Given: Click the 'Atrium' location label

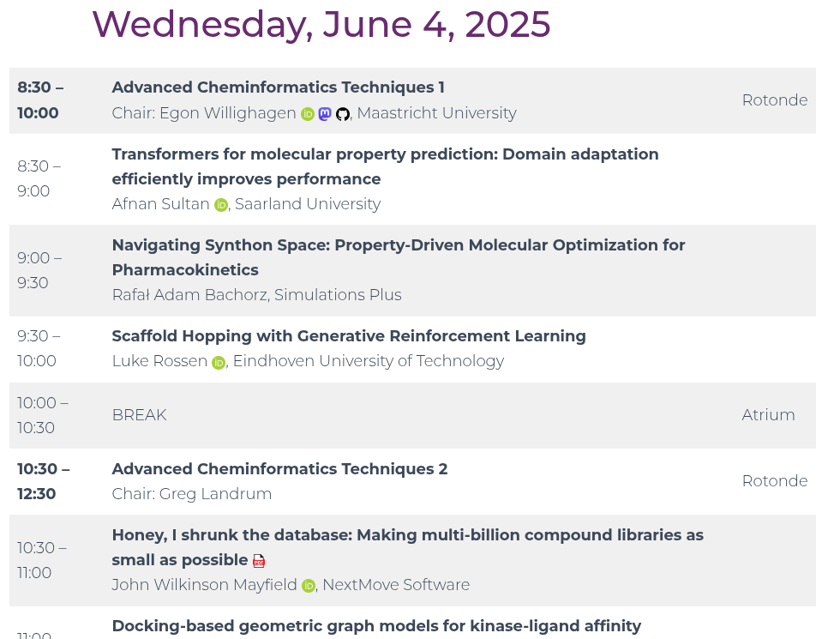Looking at the screenshot, I should [768, 415].
